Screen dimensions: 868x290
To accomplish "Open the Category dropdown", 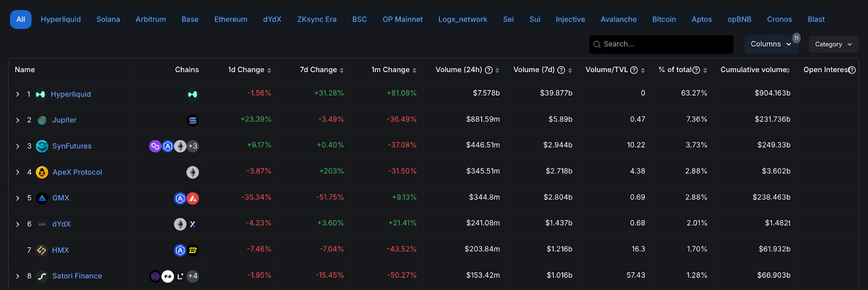I will (x=833, y=45).
